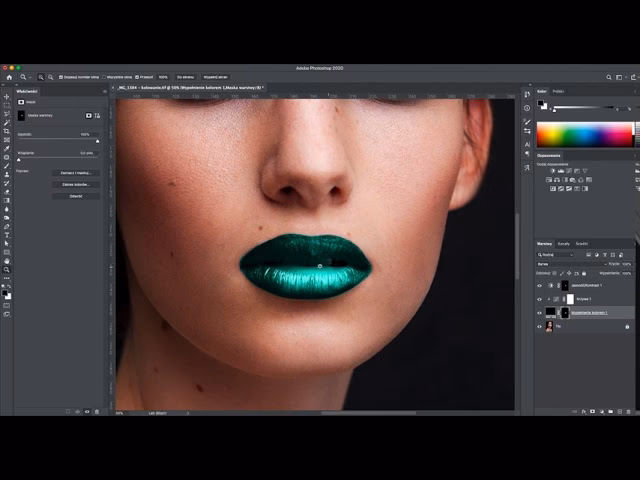The width and height of the screenshot is (640, 480).
Task: Toggle visibility of the Tło layer
Action: point(539,327)
